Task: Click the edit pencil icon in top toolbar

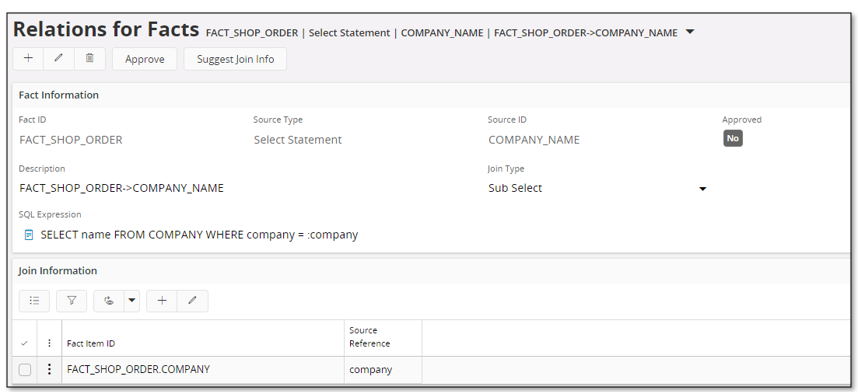Action: click(x=59, y=58)
